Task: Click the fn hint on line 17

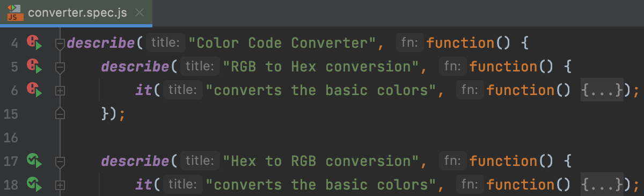Action: (453, 161)
